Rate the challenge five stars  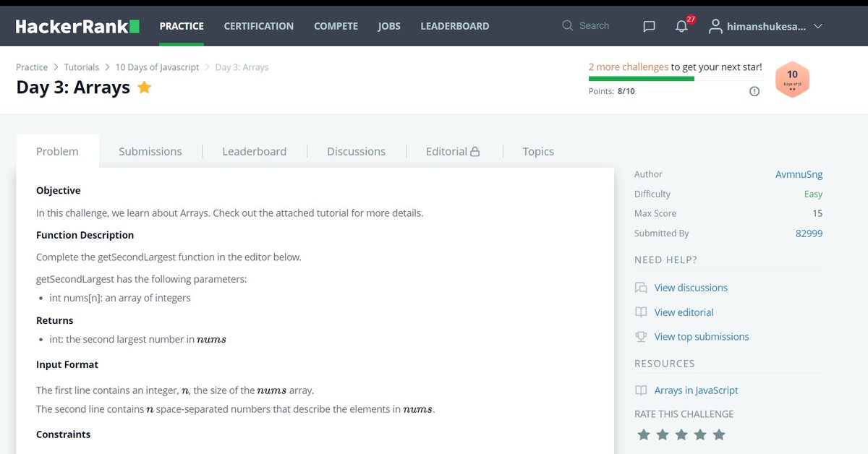point(719,434)
